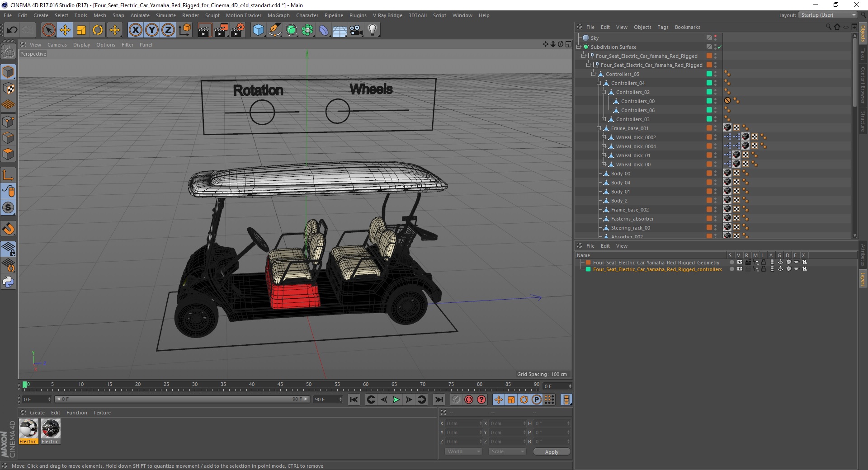Open the Scale mode dropdown
868x470 pixels.
click(507, 451)
